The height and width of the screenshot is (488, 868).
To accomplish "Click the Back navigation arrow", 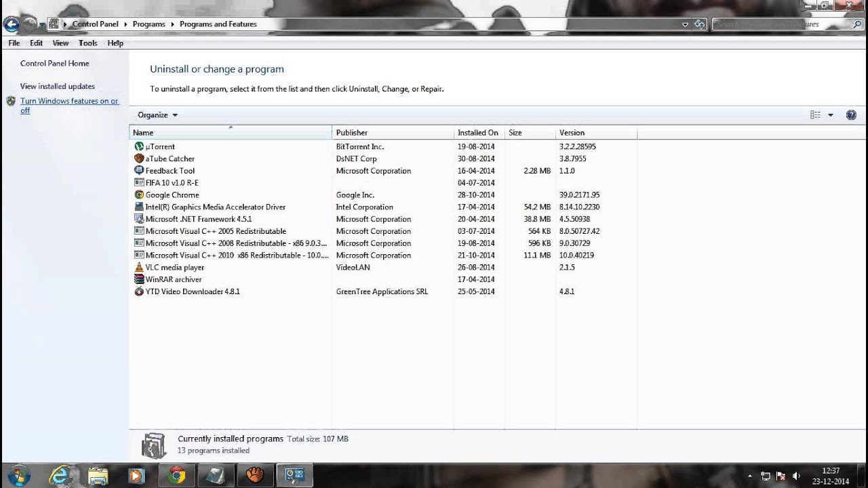I will [x=10, y=24].
